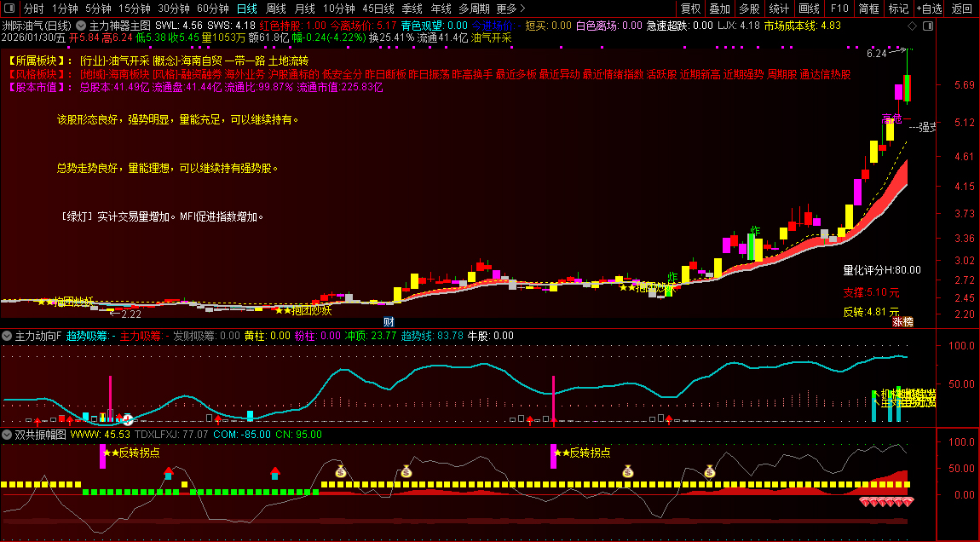Screen dimensions: 980x542
Task: Open the 主力神器主图 indicator dropdown arrow
Action: tap(81, 26)
